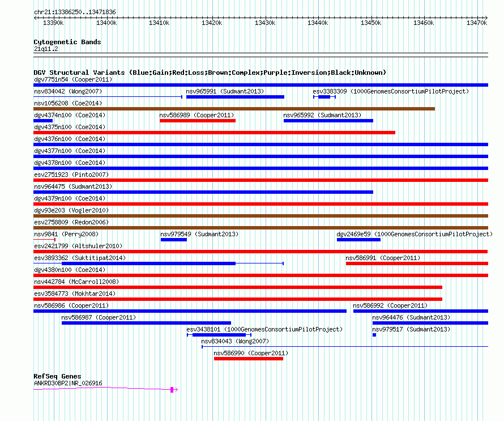504x421 pixels.
Task: Click the RefSeq Genes track title
Action: point(58,376)
